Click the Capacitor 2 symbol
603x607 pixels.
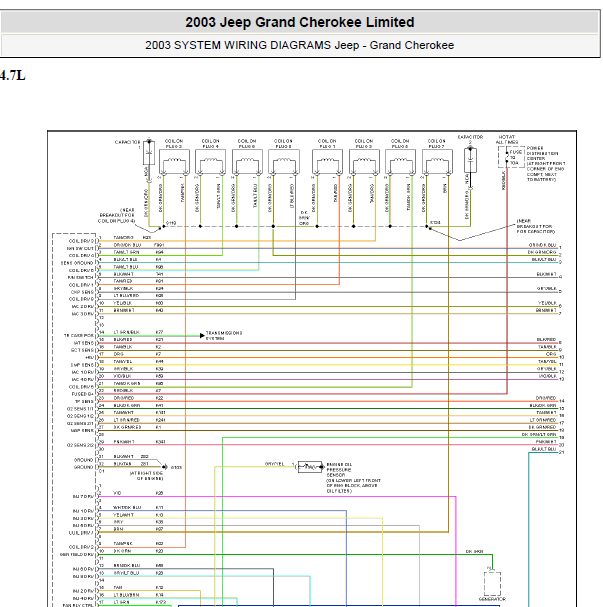coord(470,160)
